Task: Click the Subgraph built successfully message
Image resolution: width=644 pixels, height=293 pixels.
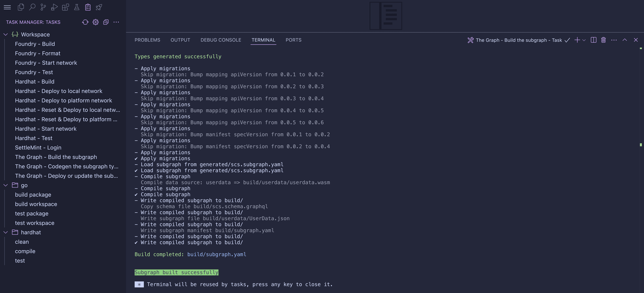Action: (176, 272)
